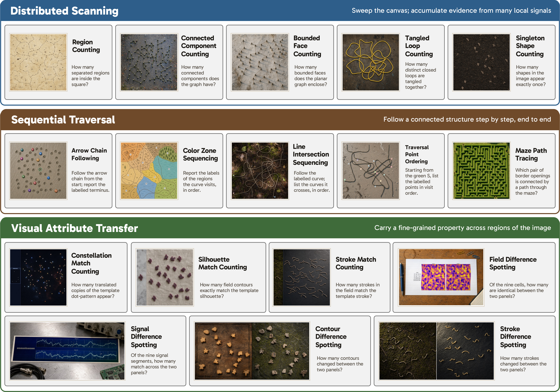Click 'How many strokes in the field match' text
Image resolution: width=560 pixels, height=392 pixels.
pos(357,290)
